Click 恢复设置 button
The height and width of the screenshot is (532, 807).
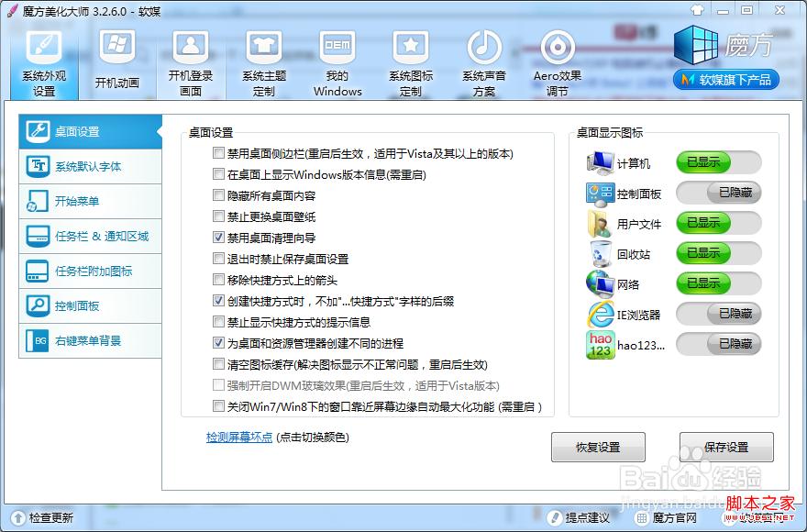[x=598, y=447]
